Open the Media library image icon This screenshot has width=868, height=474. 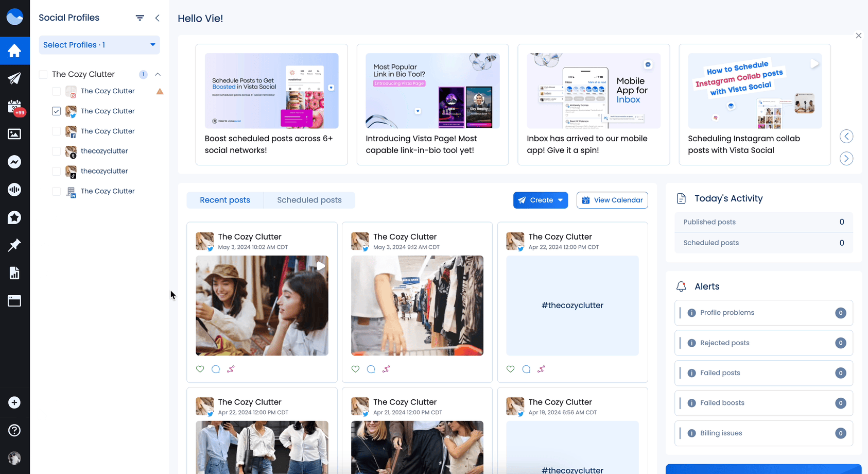[14, 134]
